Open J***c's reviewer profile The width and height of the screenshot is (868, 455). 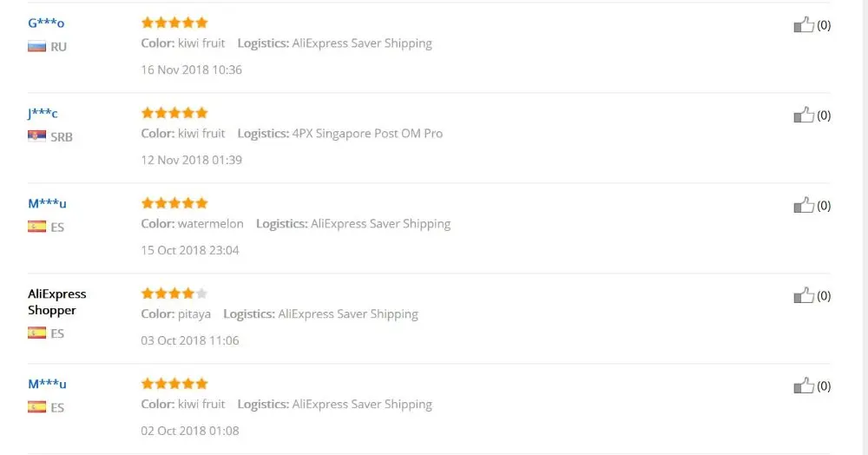coord(43,113)
